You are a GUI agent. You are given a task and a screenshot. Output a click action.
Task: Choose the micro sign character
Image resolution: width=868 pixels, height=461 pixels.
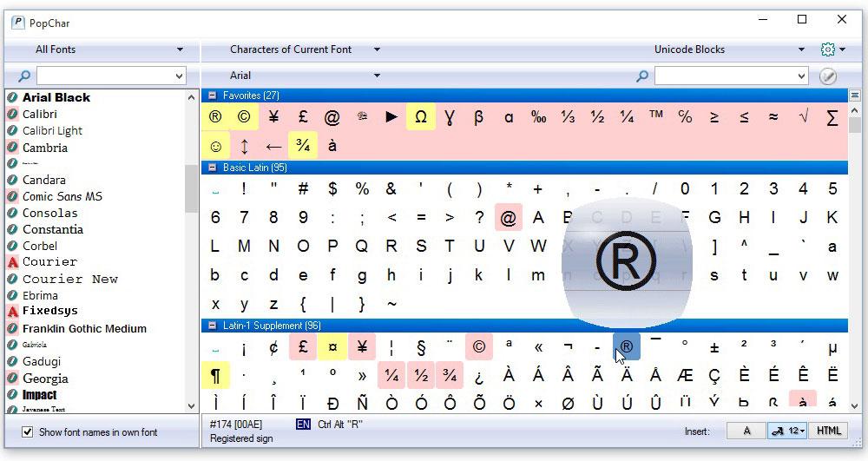coord(832,347)
